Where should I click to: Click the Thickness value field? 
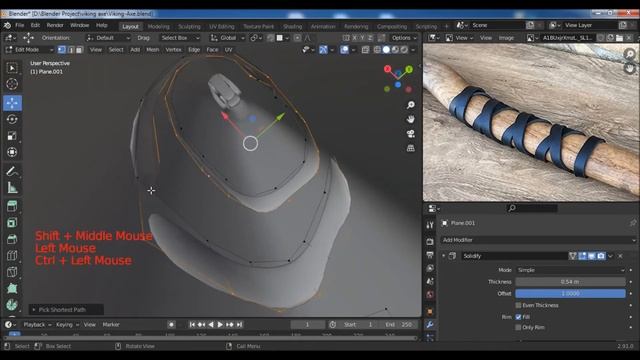pos(570,282)
